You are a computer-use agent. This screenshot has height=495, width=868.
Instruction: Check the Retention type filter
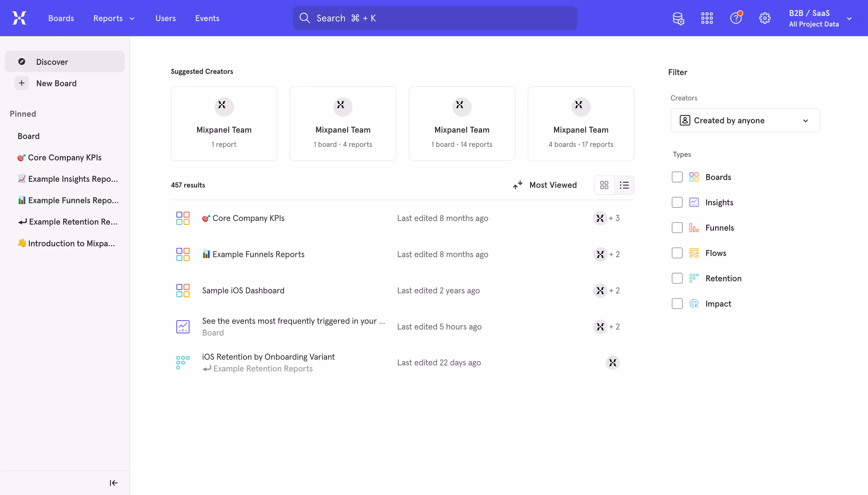coord(677,278)
